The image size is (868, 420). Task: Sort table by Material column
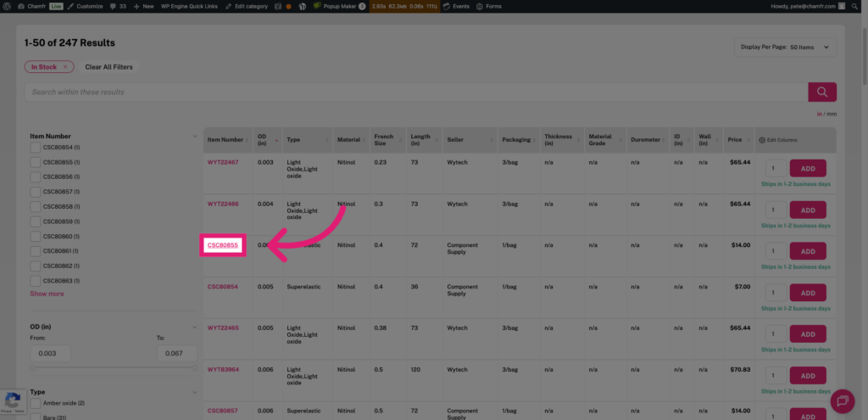click(x=352, y=140)
